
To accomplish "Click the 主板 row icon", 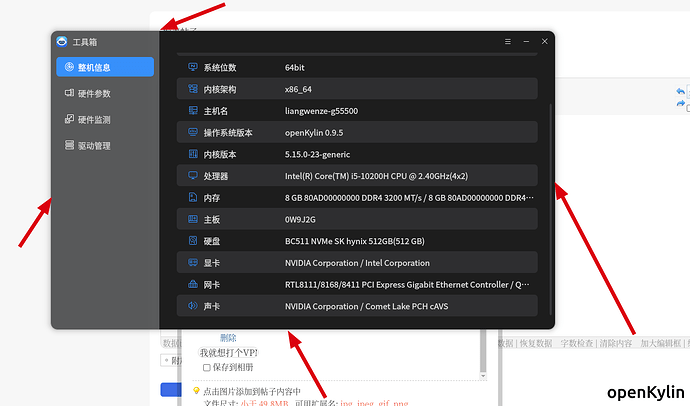I will point(193,219).
